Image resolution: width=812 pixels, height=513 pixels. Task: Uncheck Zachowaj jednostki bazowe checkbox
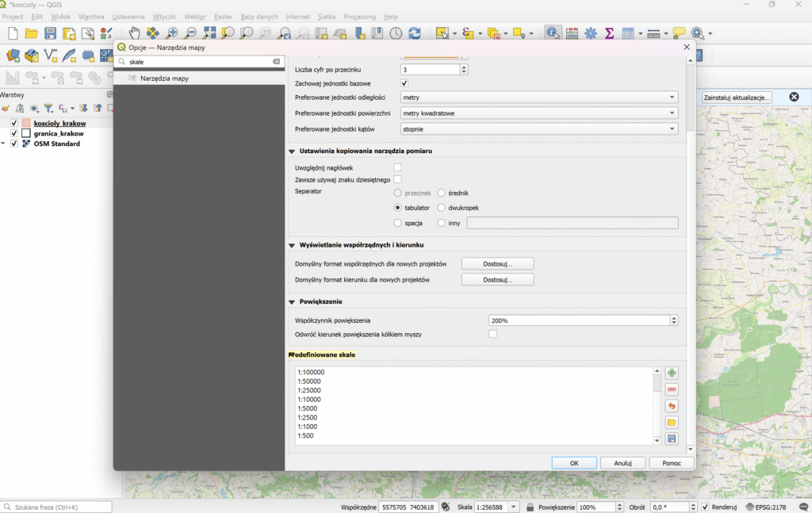404,83
